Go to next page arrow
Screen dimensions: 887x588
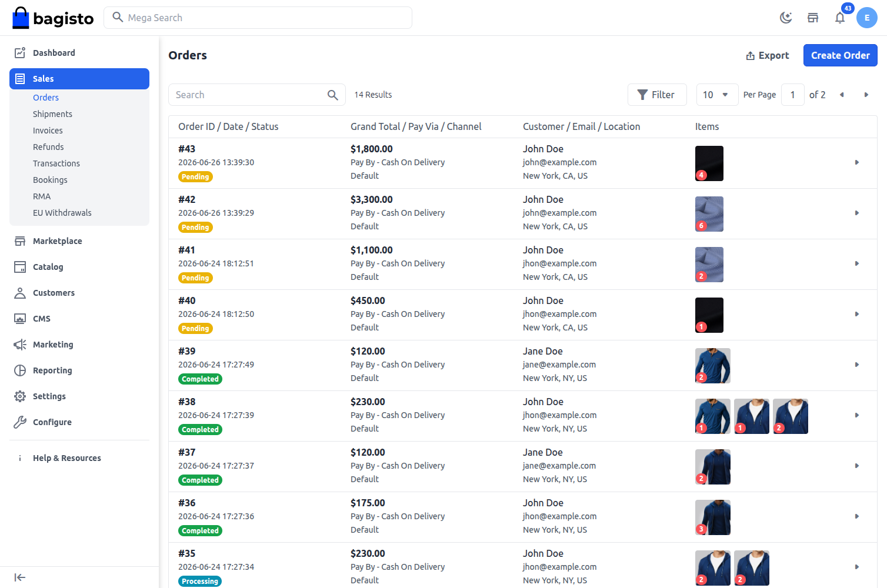pos(866,95)
